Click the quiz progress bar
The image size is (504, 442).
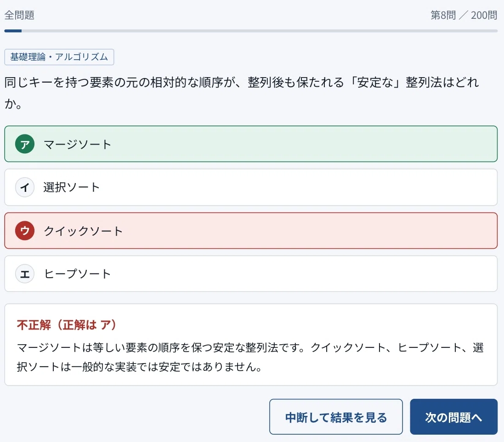click(251, 31)
